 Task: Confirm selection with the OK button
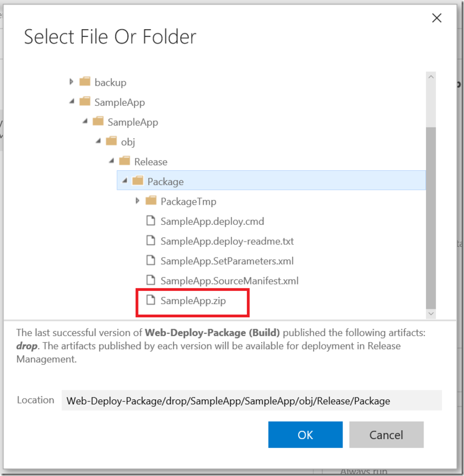305,434
